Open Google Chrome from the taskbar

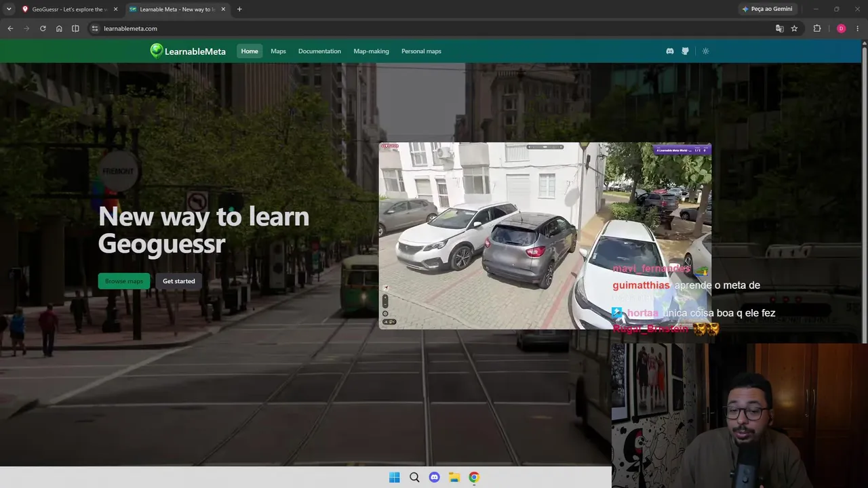(474, 477)
